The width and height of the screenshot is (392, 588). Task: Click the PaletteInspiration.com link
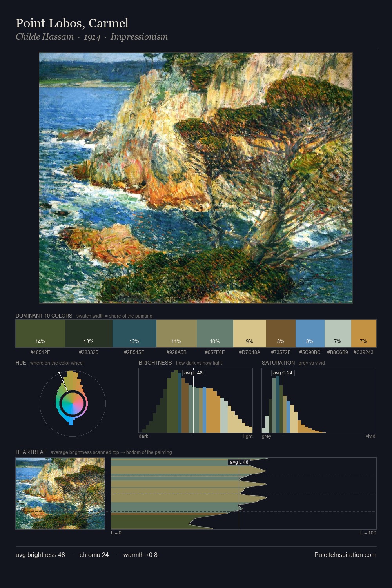[x=345, y=555]
